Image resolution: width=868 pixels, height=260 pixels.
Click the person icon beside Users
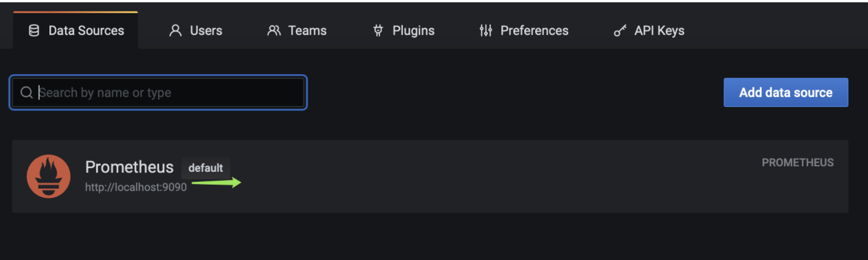tap(175, 30)
